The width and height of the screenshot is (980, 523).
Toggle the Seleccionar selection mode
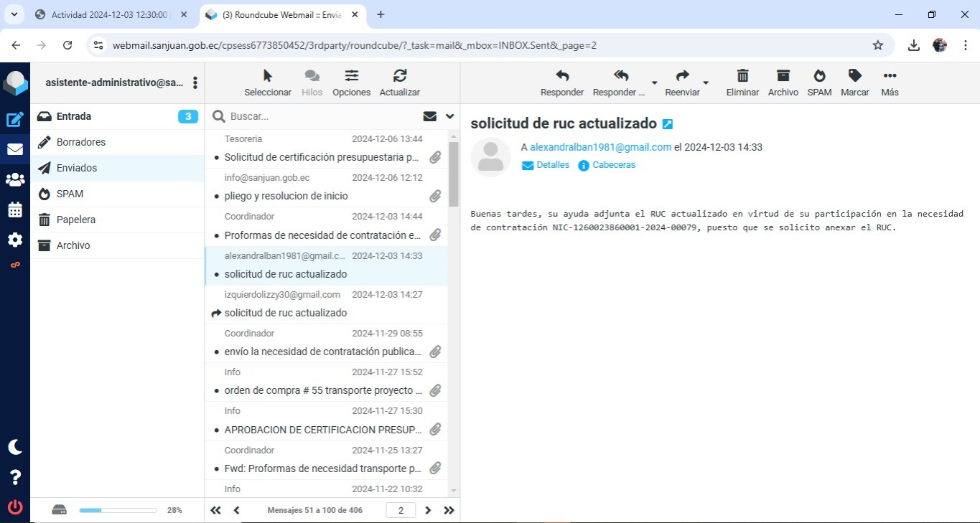click(x=268, y=76)
